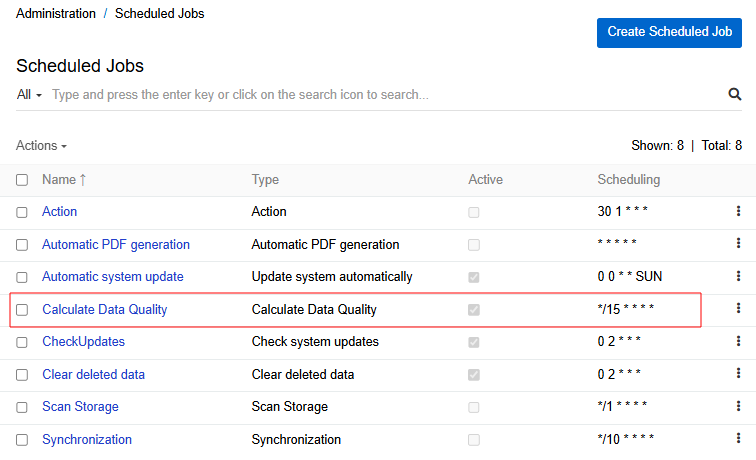The width and height of the screenshot is (756, 460).
Task: Toggle the select-all checkbox in header
Action: click(22, 180)
